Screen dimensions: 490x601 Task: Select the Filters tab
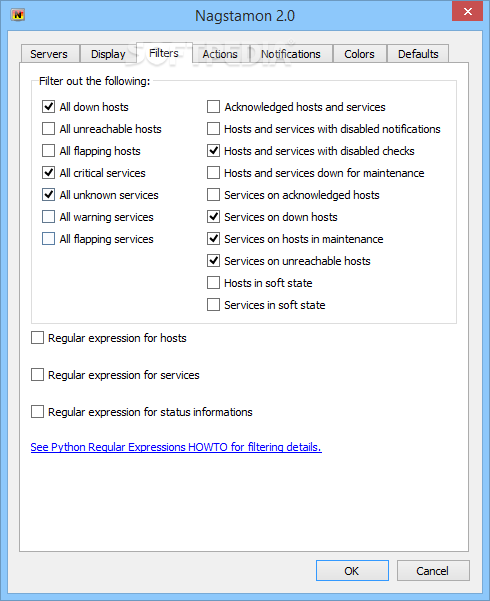click(164, 53)
